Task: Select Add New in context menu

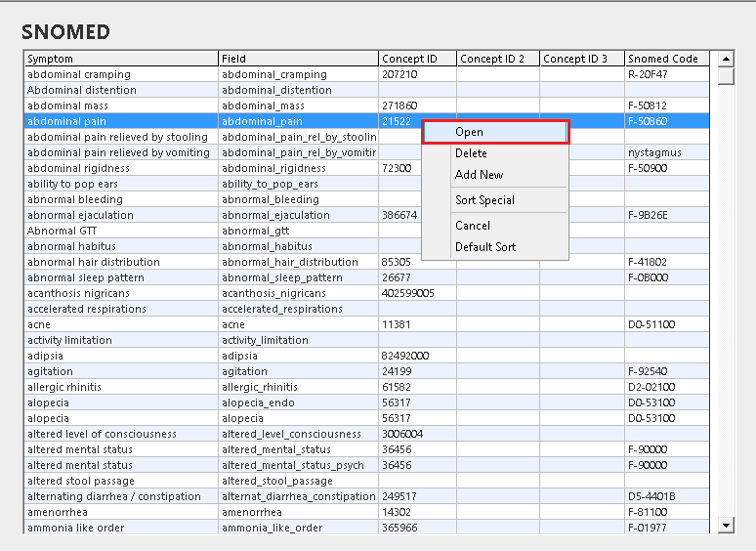Action: [495, 175]
